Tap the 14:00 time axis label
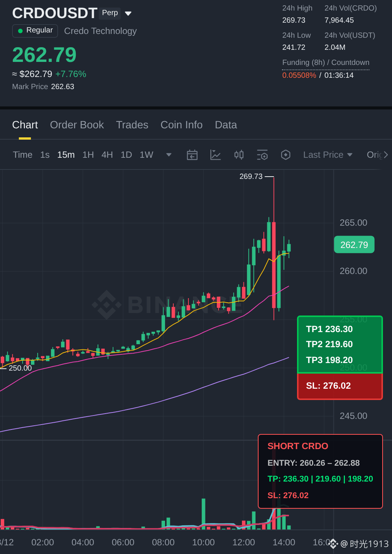392x554 pixels. (284, 542)
